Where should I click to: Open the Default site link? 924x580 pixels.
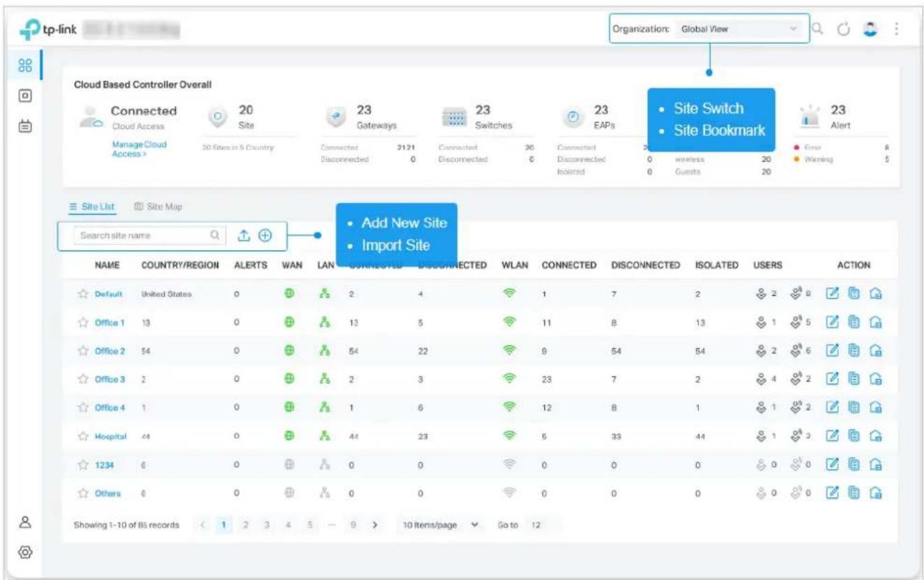click(108, 294)
